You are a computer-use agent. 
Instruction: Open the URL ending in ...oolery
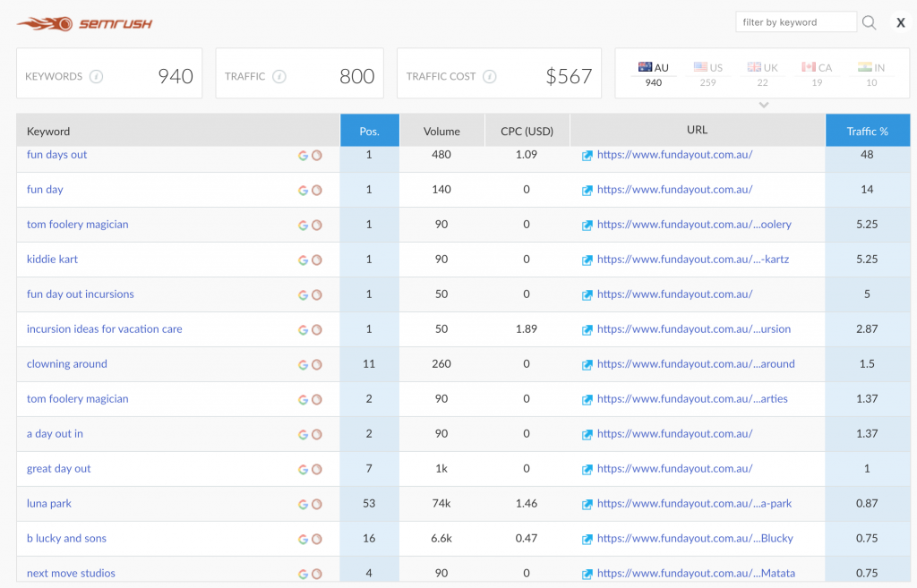click(694, 225)
